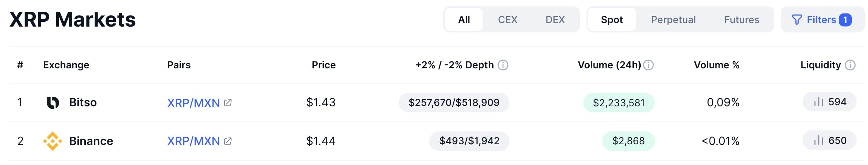
Task: Click the Bitso liquidity score 594 badge
Action: (x=829, y=102)
